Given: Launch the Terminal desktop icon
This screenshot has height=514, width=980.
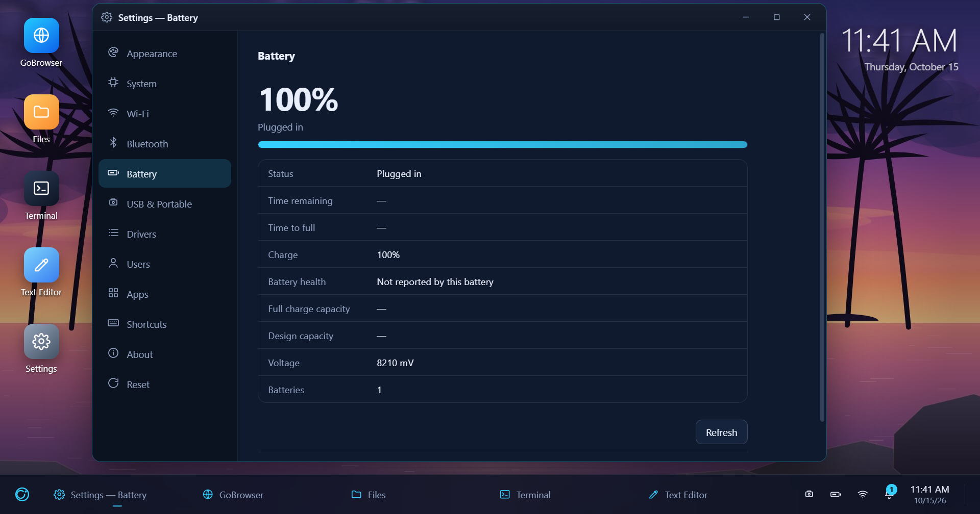Looking at the screenshot, I should (x=41, y=196).
